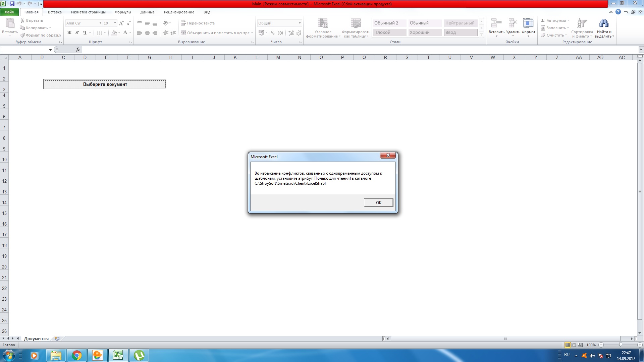This screenshot has height=362, width=644.
Task: Click Сортировка и фильтр icon
Action: (582, 23)
